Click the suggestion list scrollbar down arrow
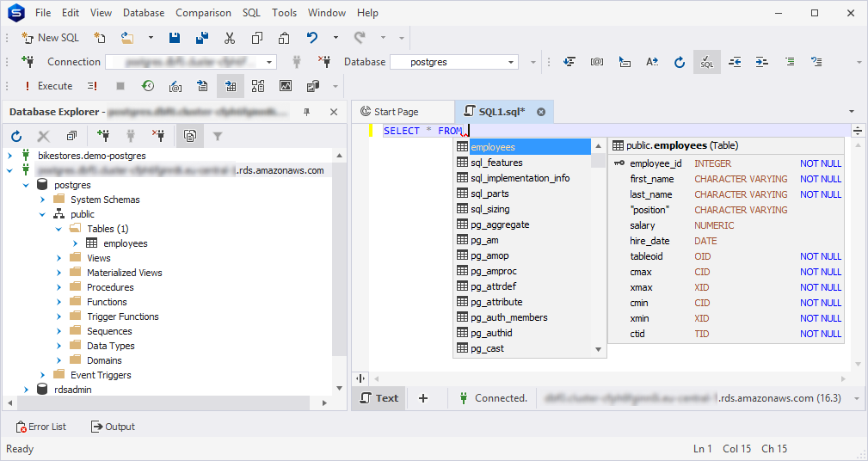Image resolution: width=868 pixels, height=461 pixels. click(599, 349)
